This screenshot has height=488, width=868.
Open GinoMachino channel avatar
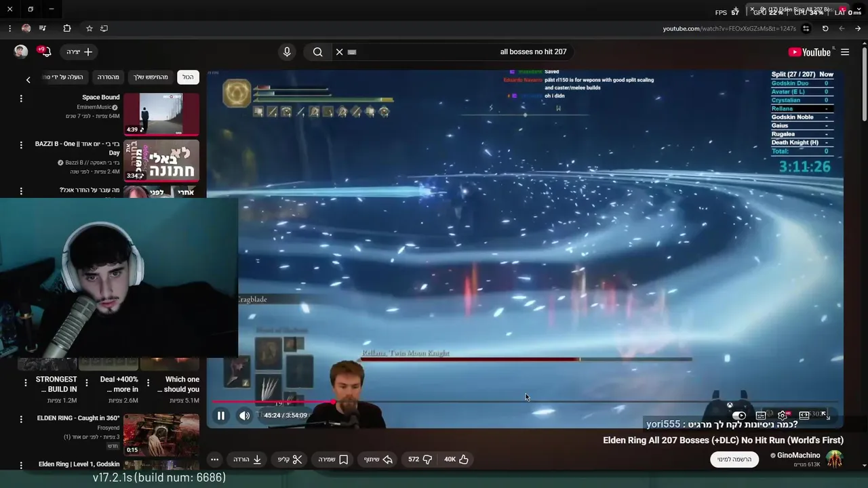point(834,459)
